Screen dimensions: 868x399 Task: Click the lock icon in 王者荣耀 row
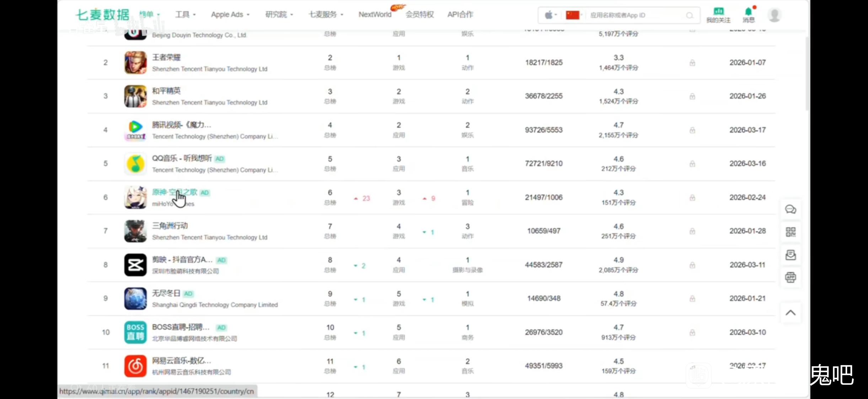(692, 63)
